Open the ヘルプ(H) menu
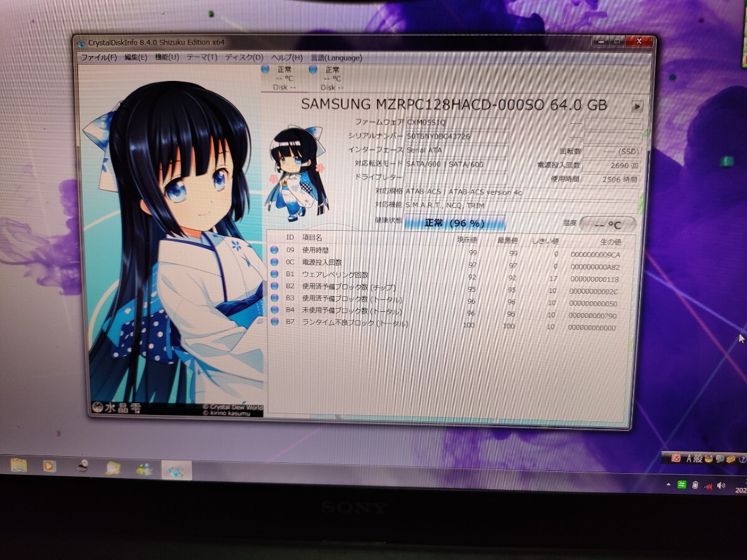Screen dimensions: 747x560 (286, 57)
